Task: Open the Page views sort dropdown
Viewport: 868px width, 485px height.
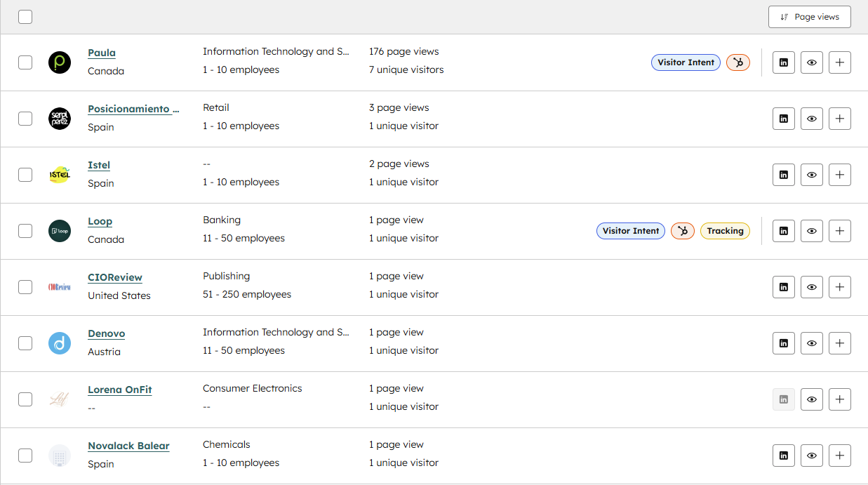Action: pos(810,17)
